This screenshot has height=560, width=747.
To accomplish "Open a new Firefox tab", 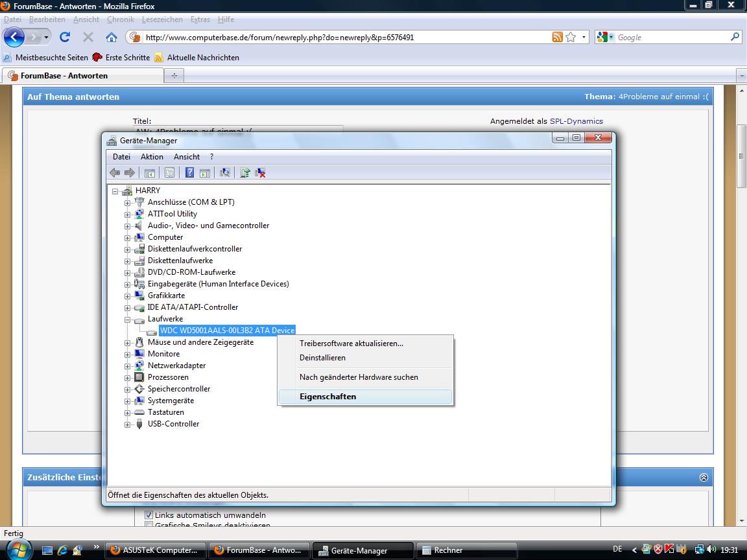I will coord(174,76).
